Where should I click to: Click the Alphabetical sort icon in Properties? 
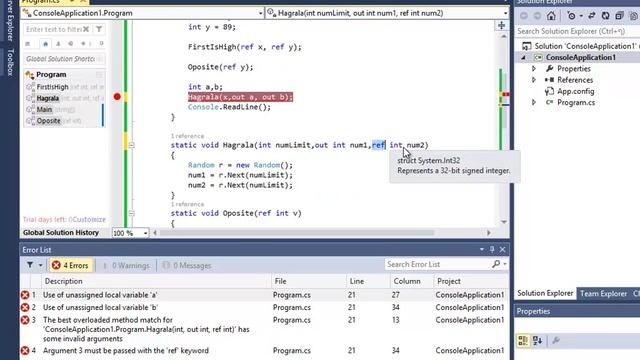click(537, 340)
